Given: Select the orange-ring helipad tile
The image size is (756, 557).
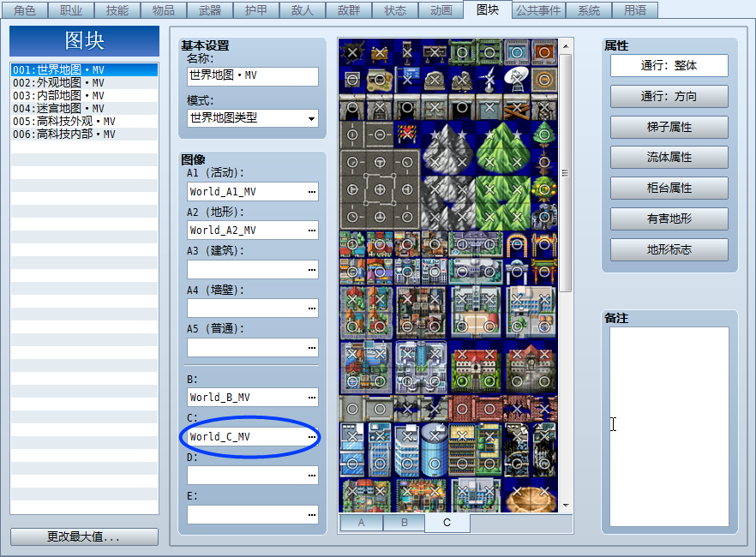Looking at the screenshot, I should [x=543, y=80].
